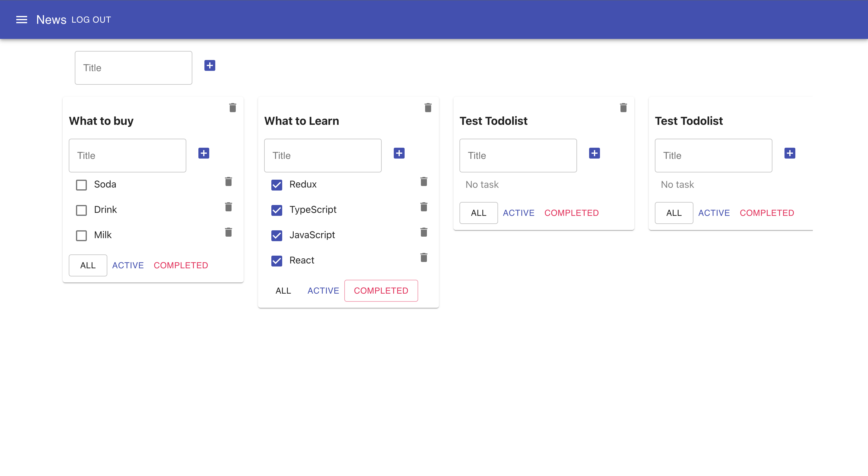Uncheck the Redux checkbox

[x=277, y=185]
